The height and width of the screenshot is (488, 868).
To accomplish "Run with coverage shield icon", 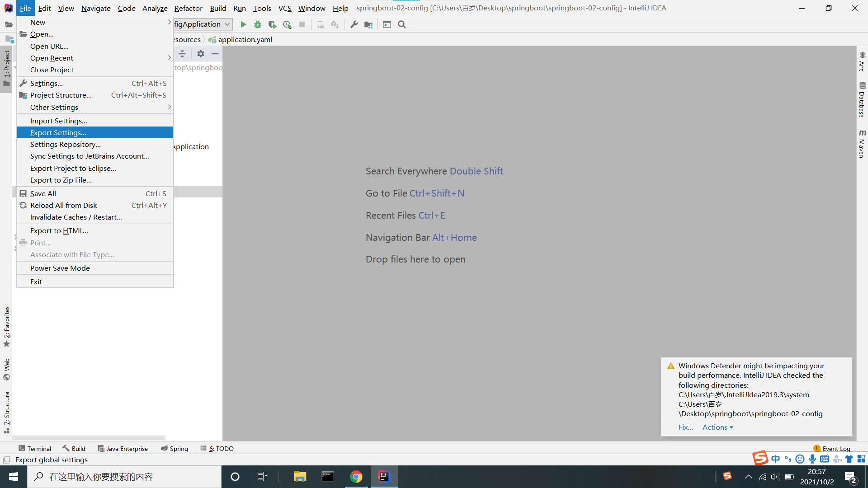I will click(x=272, y=24).
